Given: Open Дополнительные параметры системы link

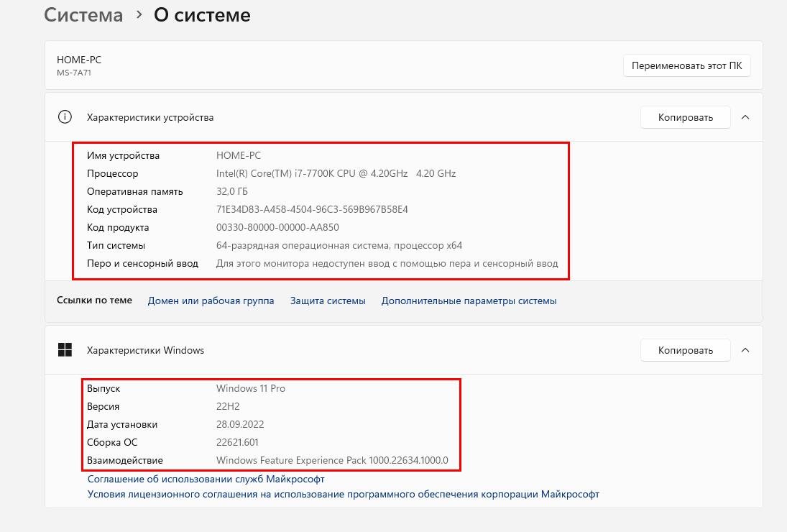Looking at the screenshot, I should point(469,301).
